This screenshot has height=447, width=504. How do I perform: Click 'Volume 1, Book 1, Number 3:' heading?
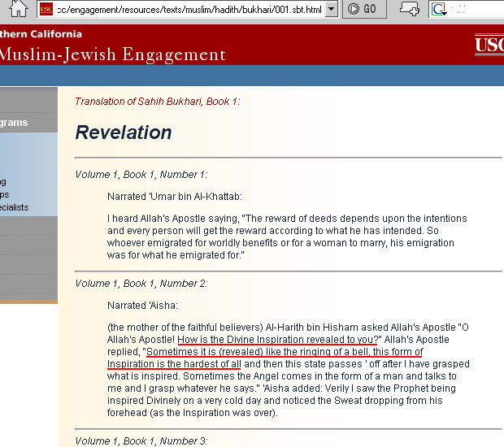141,440
